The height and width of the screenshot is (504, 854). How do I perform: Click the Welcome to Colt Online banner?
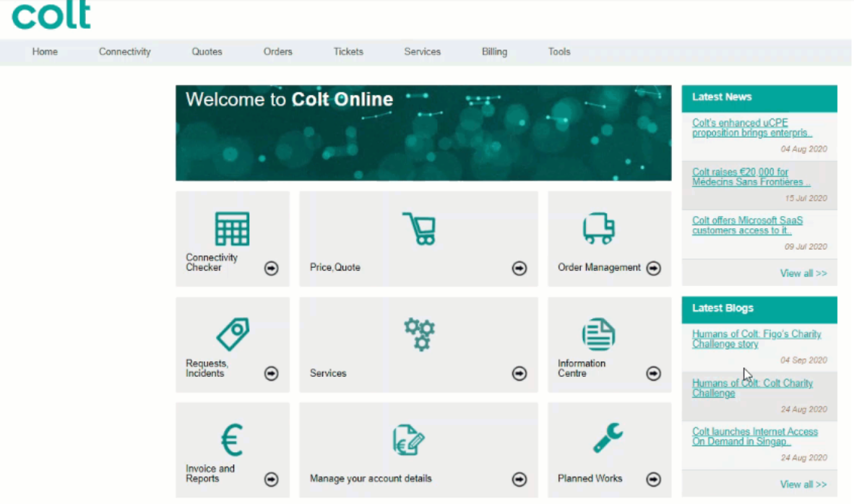click(x=423, y=133)
